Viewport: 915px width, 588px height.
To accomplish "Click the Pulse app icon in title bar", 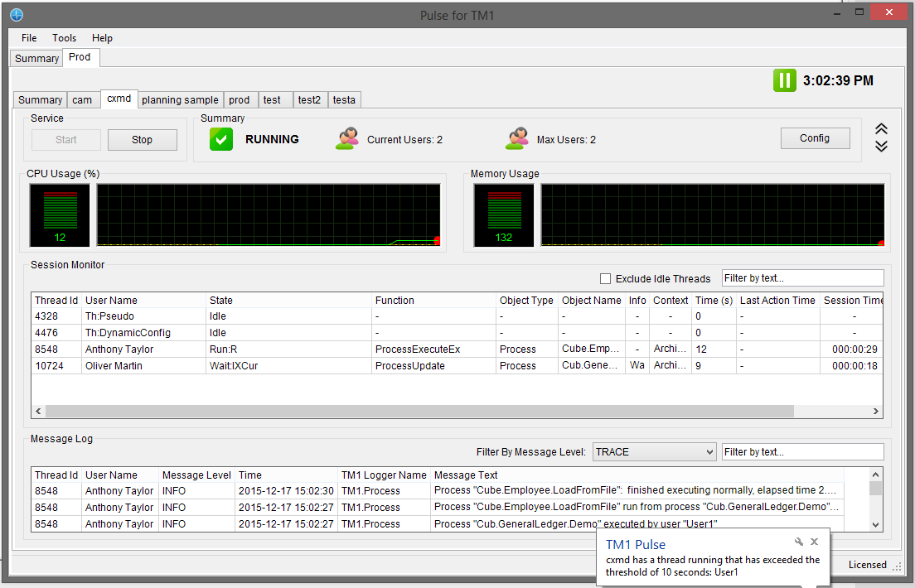I will 17,15.
